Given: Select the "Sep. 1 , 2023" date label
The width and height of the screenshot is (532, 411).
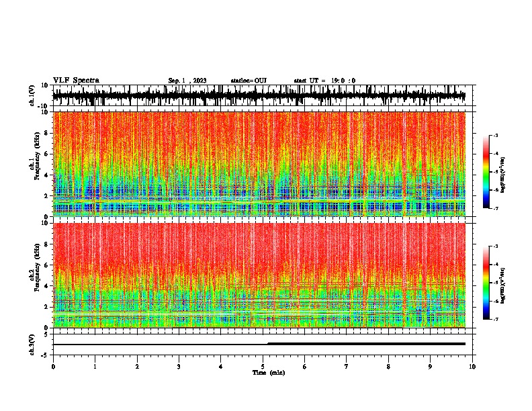Looking at the screenshot, I should pyautogui.click(x=187, y=81).
